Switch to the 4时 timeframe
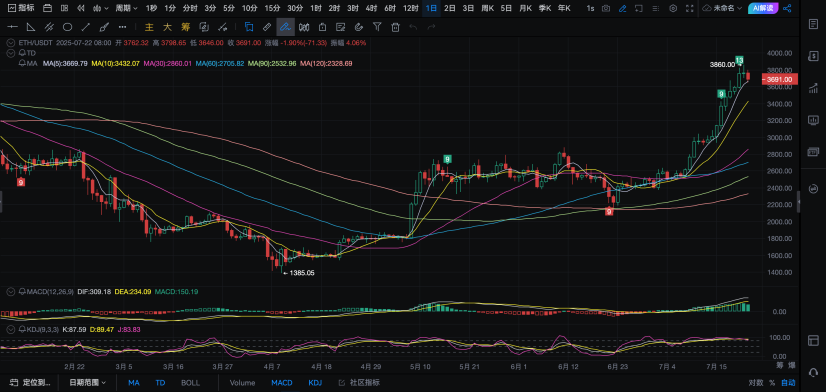Screen dimensions: 826x392 [x=371, y=8]
